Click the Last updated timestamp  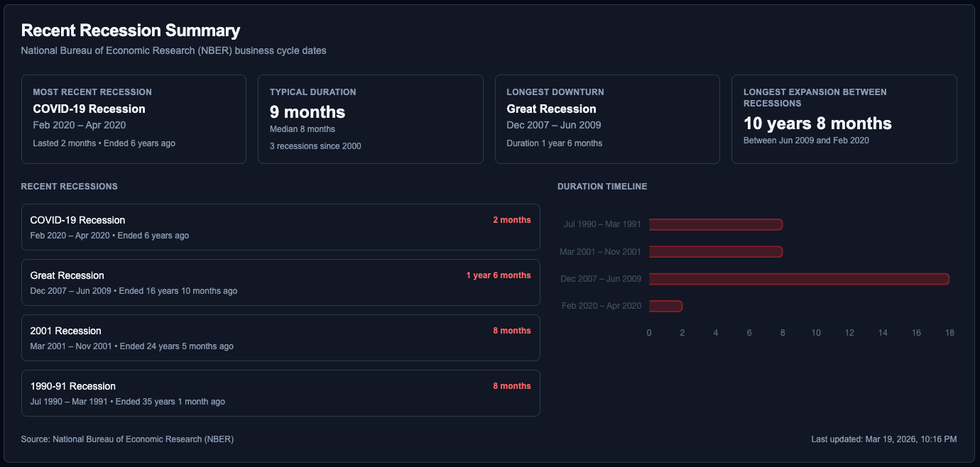tap(883, 439)
